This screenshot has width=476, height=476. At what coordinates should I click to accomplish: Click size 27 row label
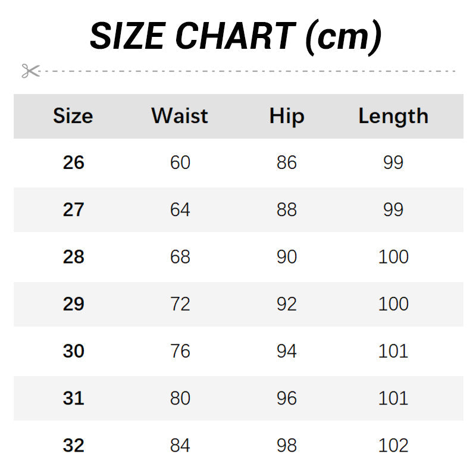click(x=73, y=209)
